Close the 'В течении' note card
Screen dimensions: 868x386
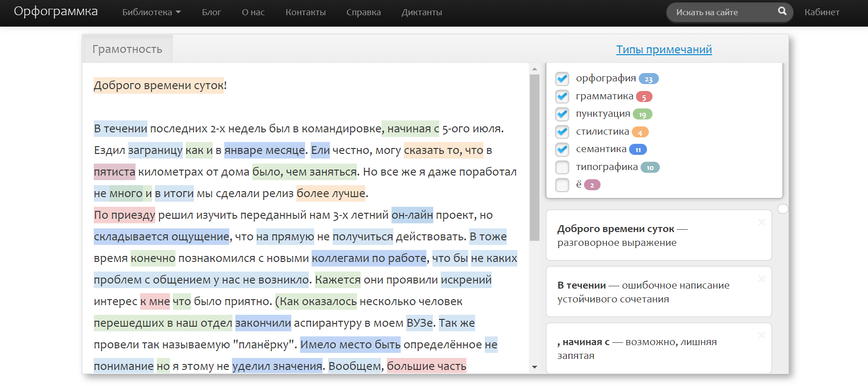pyautogui.click(x=761, y=279)
